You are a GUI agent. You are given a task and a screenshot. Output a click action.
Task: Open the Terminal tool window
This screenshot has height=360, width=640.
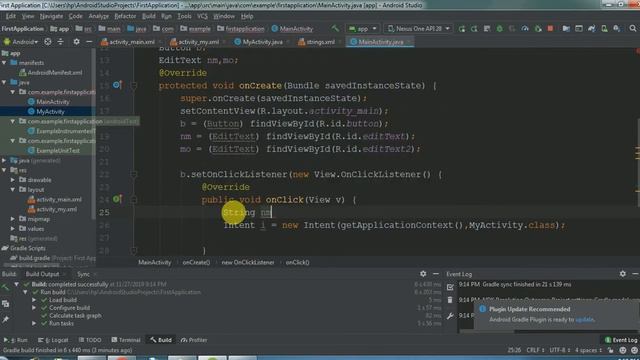point(126,340)
